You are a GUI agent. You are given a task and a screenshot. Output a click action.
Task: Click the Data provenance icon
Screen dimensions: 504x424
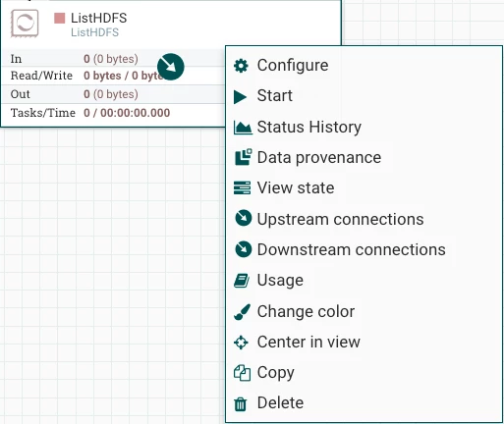click(x=244, y=157)
